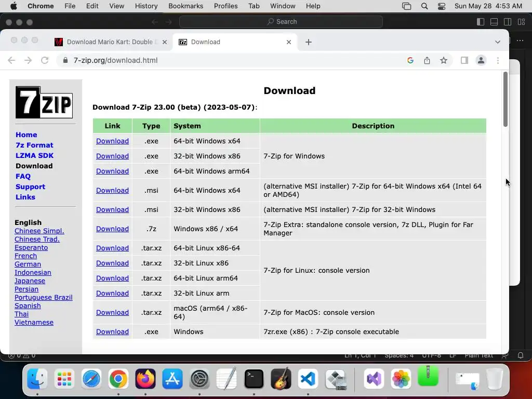
Task: Customize layout icon in background window
Action: pyautogui.click(x=521, y=22)
